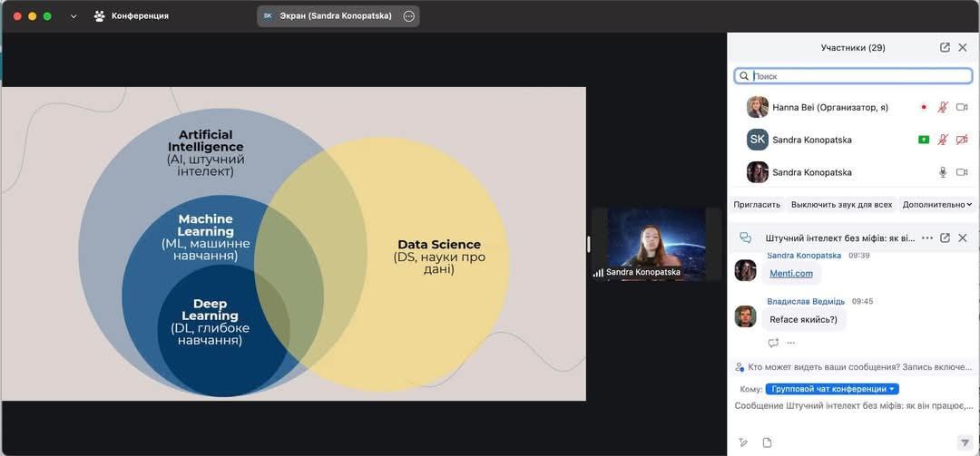Click the Hanna Bei (Организатор, я) name
Image resolution: width=980 pixels, height=456 pixels.
pyautogui.click(x=830, y=108)
